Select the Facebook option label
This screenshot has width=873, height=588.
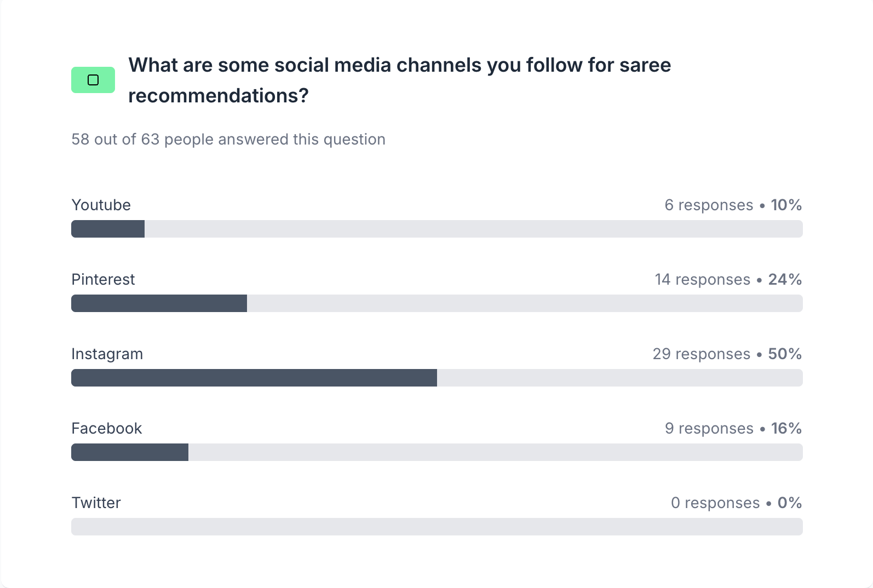[x=106, y=428]
